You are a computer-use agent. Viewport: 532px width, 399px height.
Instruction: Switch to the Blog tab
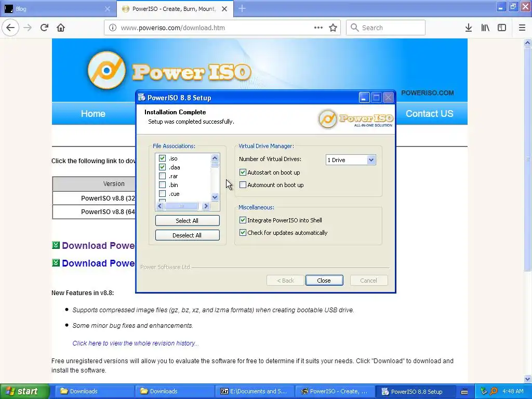coord(58,9)
